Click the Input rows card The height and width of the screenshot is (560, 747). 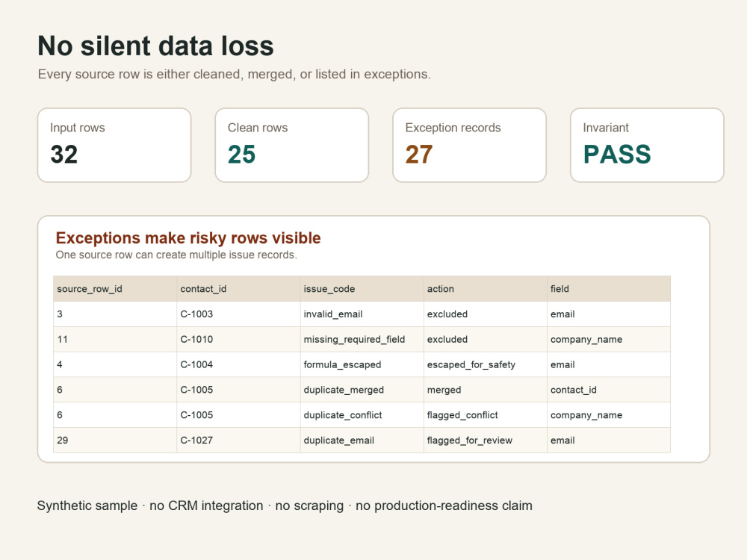pos(114,146)
